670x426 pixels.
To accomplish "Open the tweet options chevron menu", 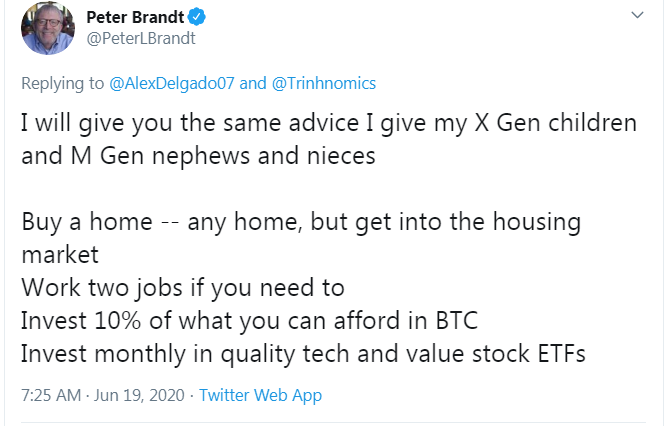I will coord(638,17).
